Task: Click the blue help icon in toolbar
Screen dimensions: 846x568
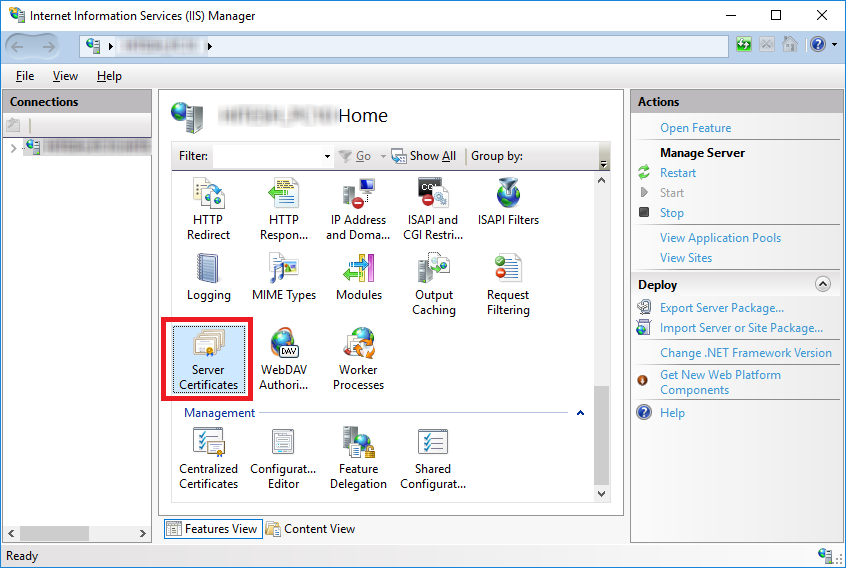Action: click(818, 45)
